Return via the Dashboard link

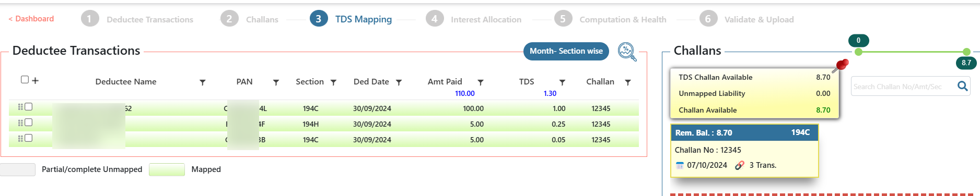(31, 19)
